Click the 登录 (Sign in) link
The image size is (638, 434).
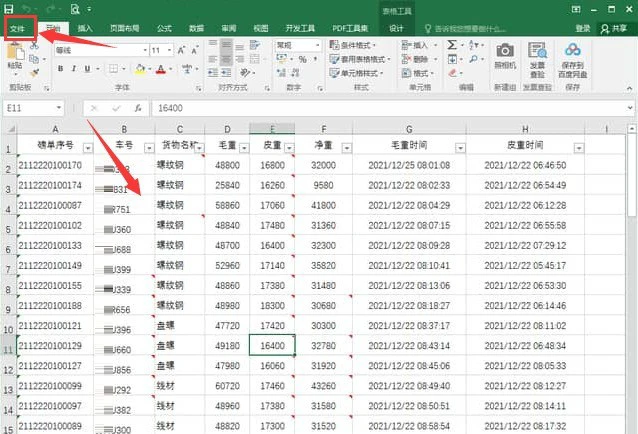click(x=583, y=28)
